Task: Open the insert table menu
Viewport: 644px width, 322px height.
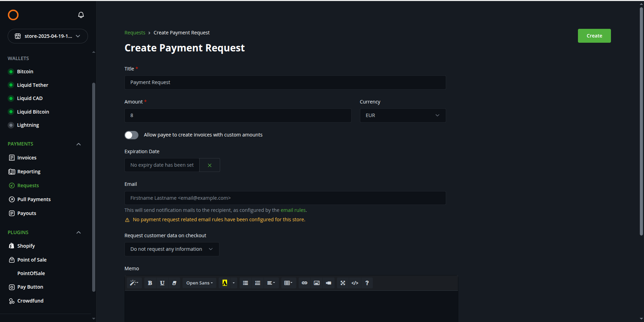Action: tap(288, 283)
